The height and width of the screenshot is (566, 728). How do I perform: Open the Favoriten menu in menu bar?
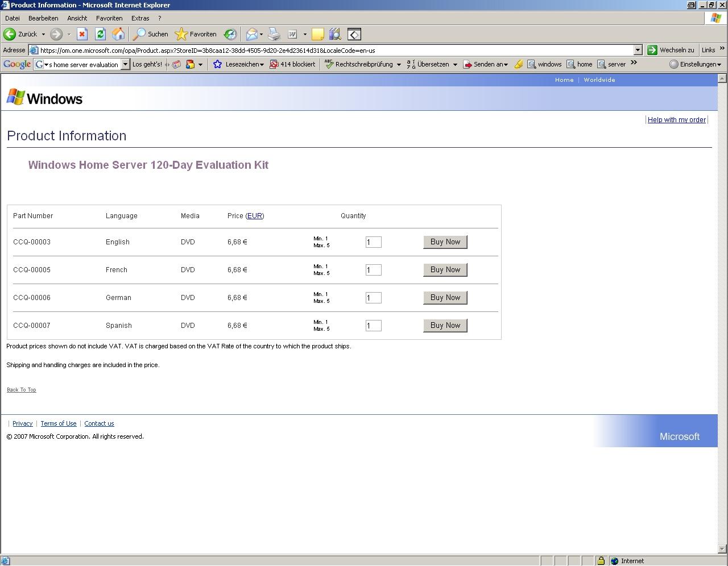(x=109, y=18)
